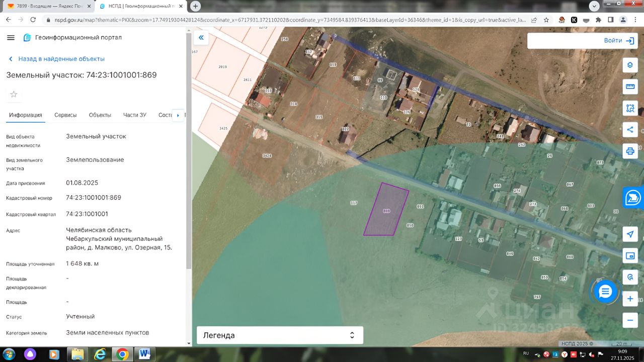The image size is (644, 362).
Task: Launch Alice assistant from the taskbar
Action: (31, 354)
